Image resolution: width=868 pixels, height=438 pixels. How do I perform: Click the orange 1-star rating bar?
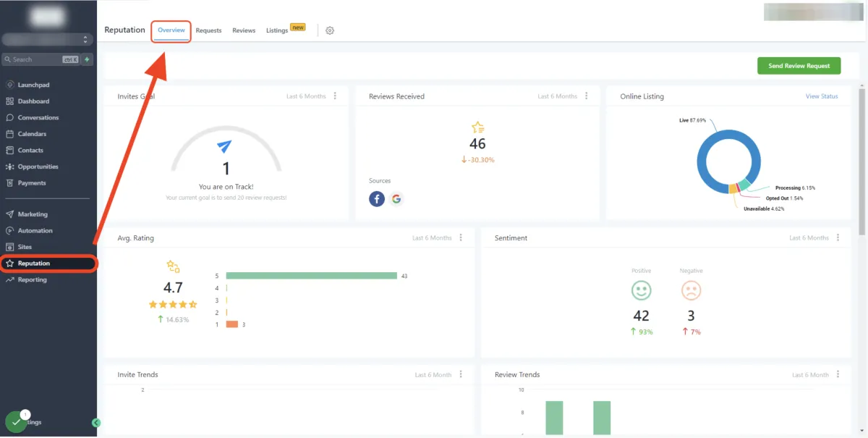click(x=231, y=324)
